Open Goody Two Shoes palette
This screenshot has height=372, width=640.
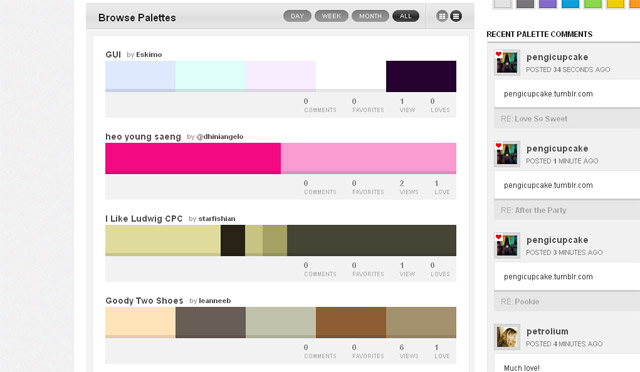144,301
